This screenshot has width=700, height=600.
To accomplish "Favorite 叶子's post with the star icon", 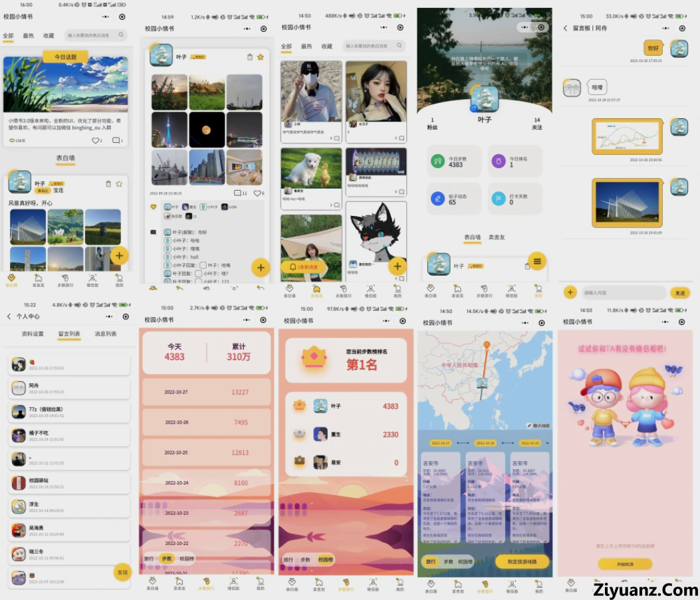I will (119, 184).
